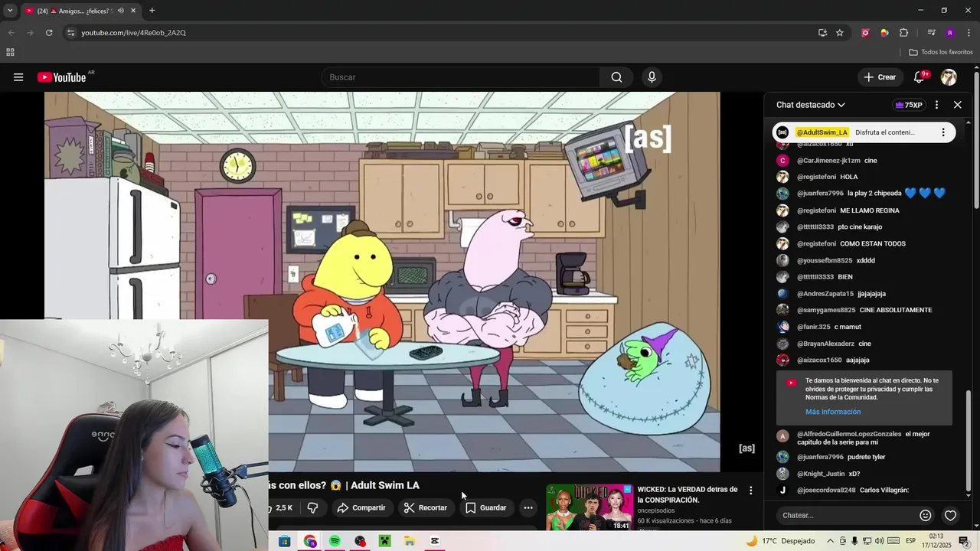Viewport: 980px width, 551px height.
Task: Mute the tab via speaker icon
Action: 120,11
